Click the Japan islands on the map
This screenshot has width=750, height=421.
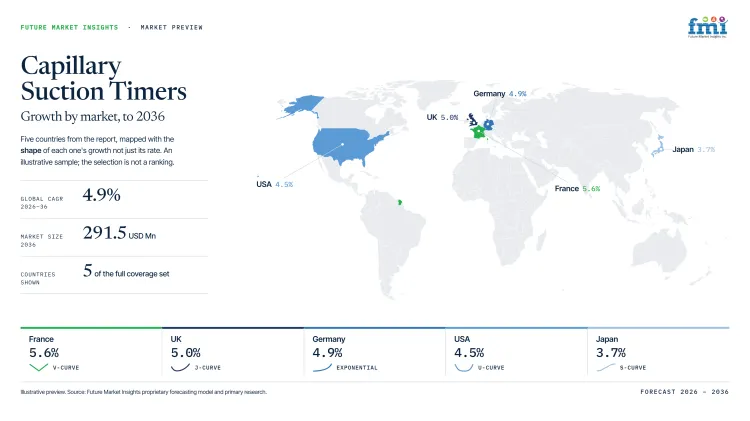tap(658, 145)
